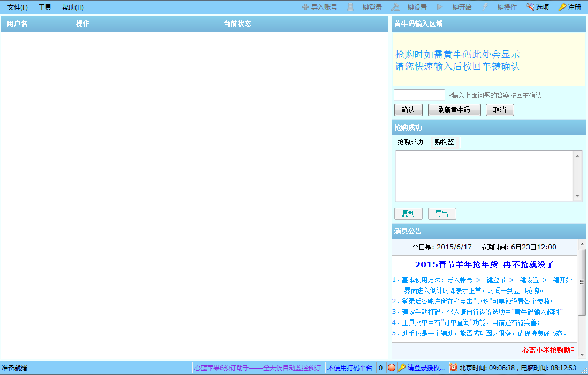This screenshot has height=375, width=588.
Task: Switch to the 购物篮 tab
Action: (x=444, y=142)
